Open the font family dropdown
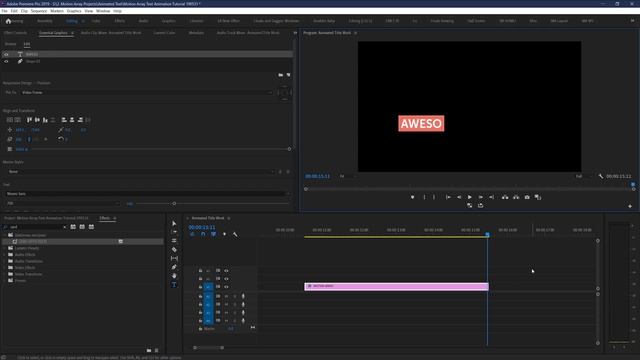640x360 pixels. coord(148,194)
